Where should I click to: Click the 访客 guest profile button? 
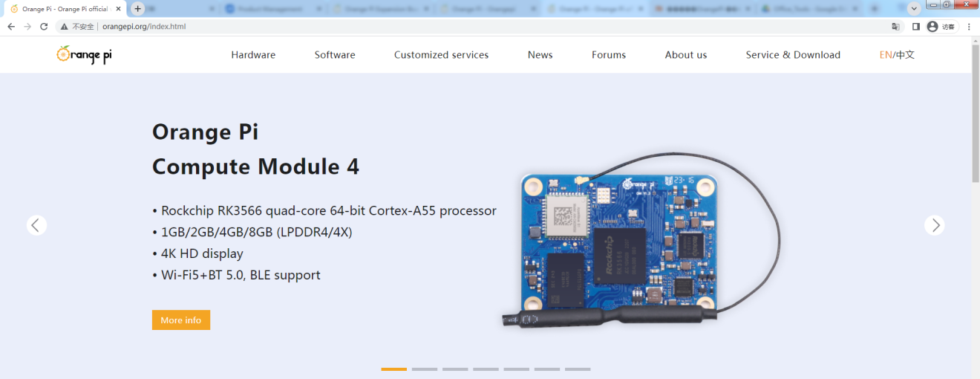click(941, 27)
